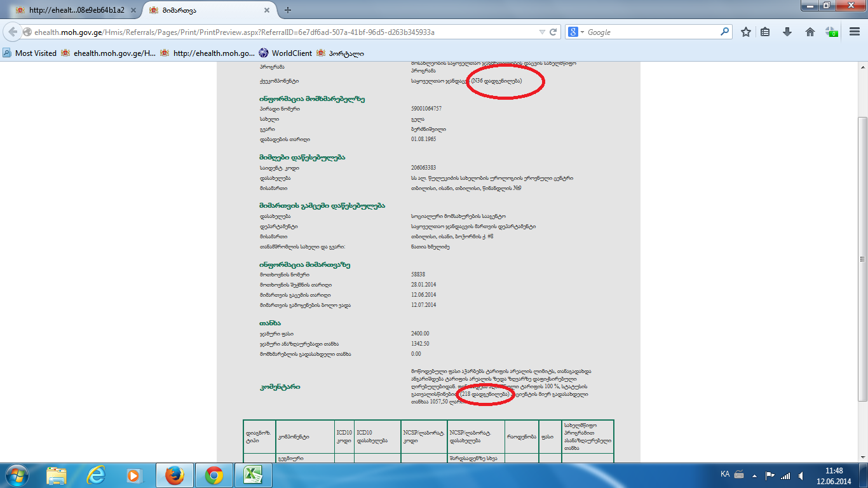Open the პორტალი bookmark

tap(340, 53)
